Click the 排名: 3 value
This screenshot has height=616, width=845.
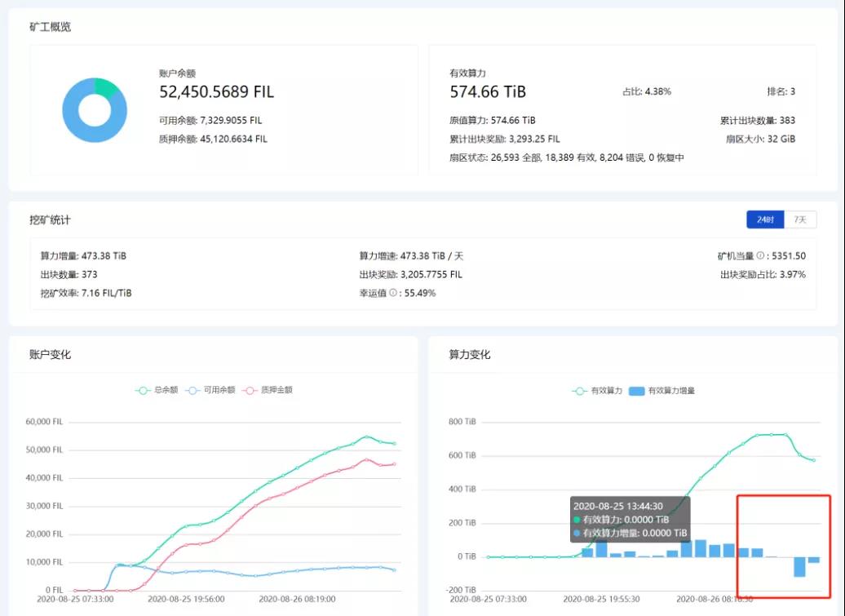click(781, 91)
